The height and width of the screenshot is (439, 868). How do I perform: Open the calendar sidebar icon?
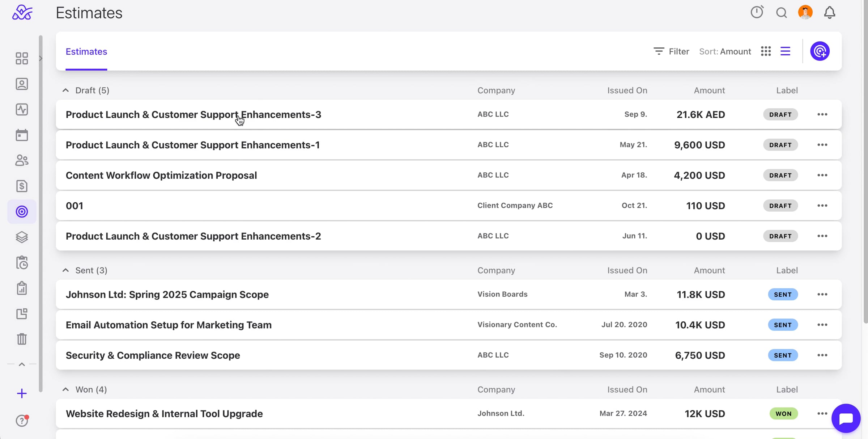pos(22,135)
